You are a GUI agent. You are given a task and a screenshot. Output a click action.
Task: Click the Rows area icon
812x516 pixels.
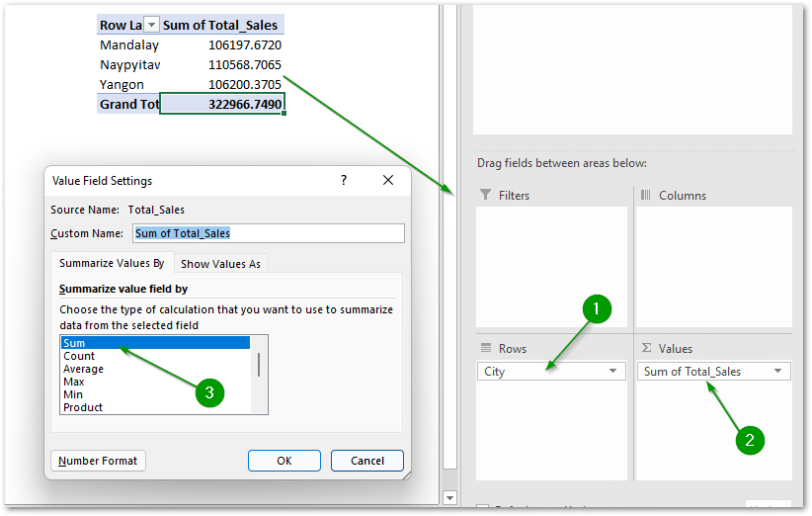coord(485,348)
